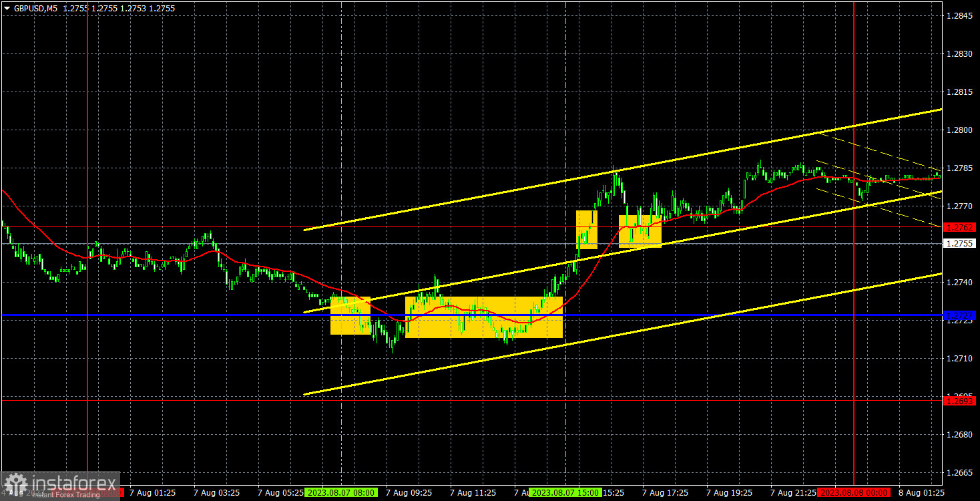Select the green 2023.08.07 15:00 time label
Image resolution: width=980 pixels, height=501 pixels.
point(565,492)
